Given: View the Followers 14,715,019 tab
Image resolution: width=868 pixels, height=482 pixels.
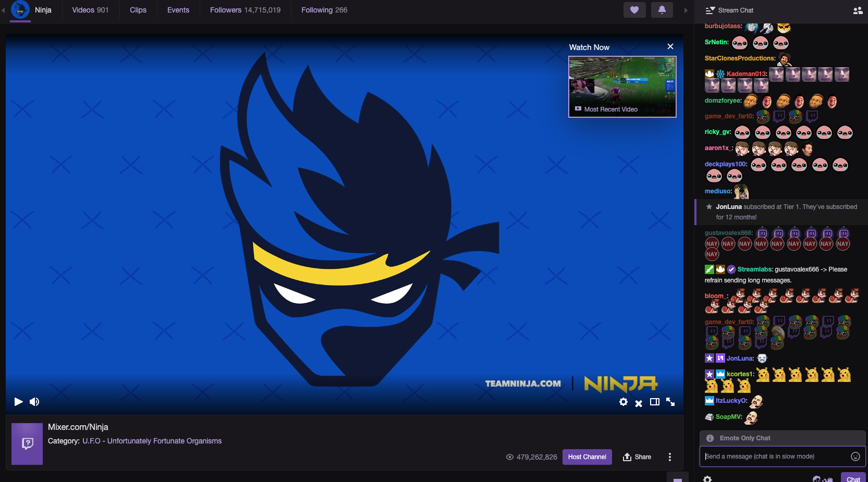Looking at the screenshot, I should [246, 10].
